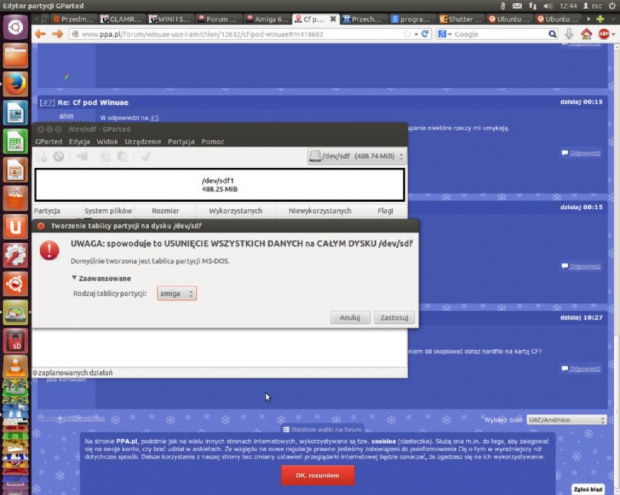Open the URL bar history dropdown arrow
Viewport: 620px width, 495px height.
click(x=416, y=34)
